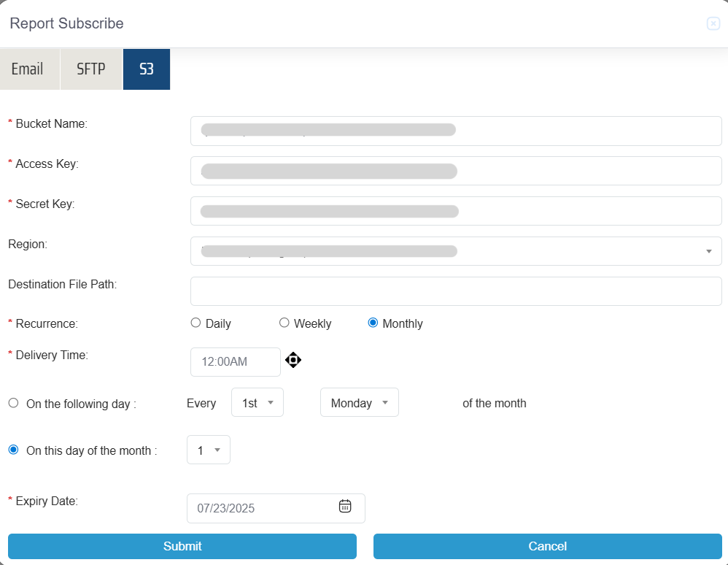Close the Report Subscribe dialog
Image resolution: width=728 pixels, height=565 pixels.
713,24
